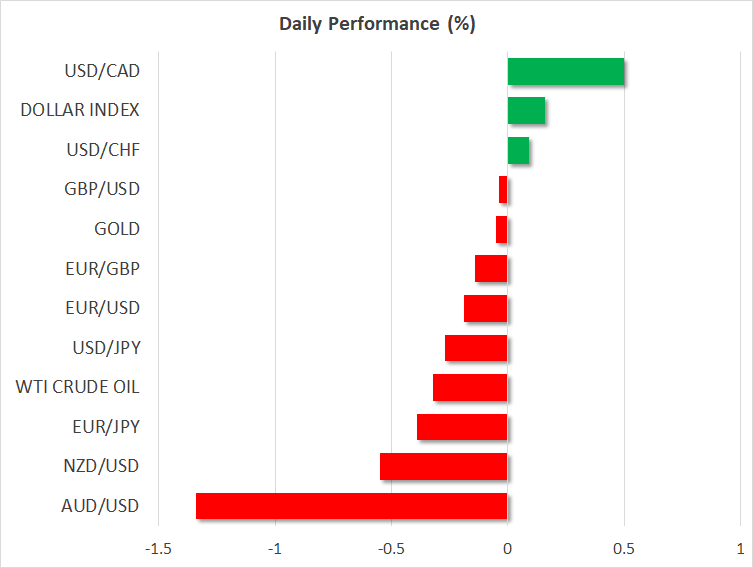Viewport: 753px width, 568px height.
Task: Select the -0.5 axis tick label
Action: pyautogui.click(x=390, y=549)
